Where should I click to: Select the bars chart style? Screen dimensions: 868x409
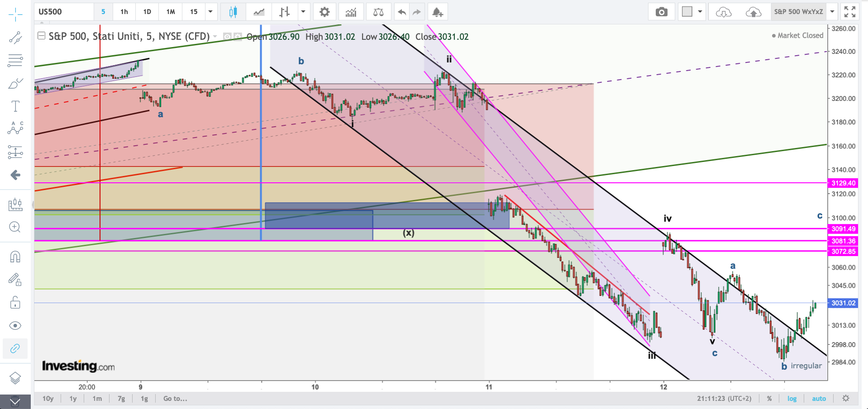click(x=284, y=12)
